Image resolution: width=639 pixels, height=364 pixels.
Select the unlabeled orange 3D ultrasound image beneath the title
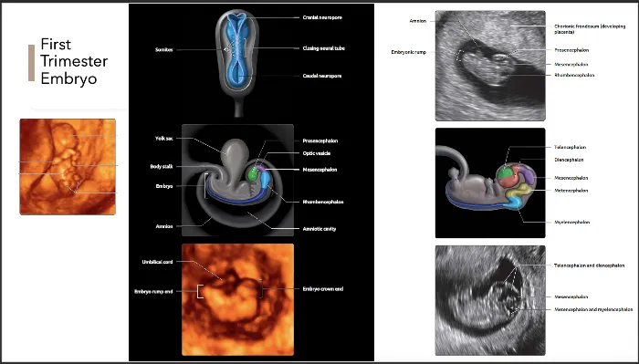68,167
